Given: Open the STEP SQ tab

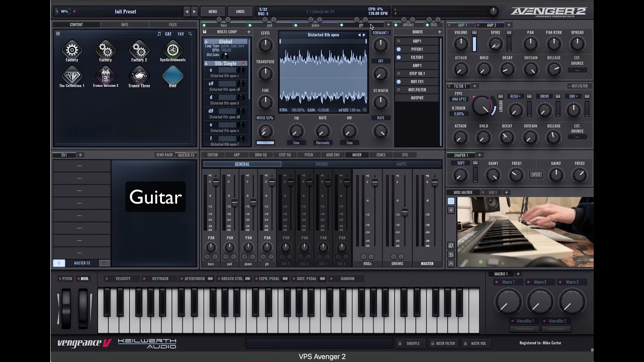Looking at the screenshot, I should click(x=285, y=155).
